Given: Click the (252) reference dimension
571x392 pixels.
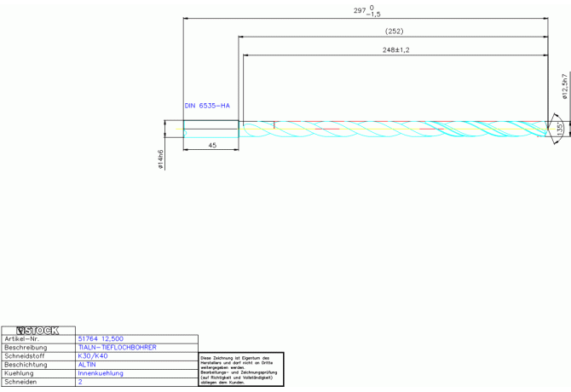Looking at the screenshot, I should 394,32.
